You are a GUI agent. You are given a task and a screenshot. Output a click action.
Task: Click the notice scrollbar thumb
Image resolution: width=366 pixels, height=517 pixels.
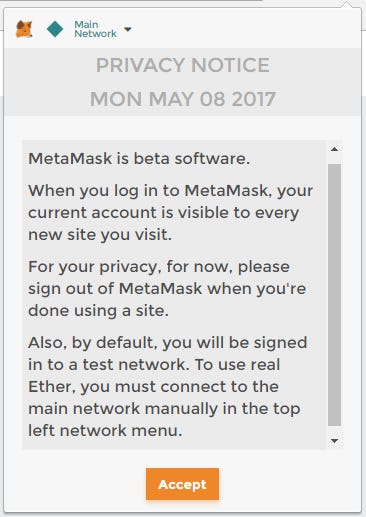(x=334, y=295)
